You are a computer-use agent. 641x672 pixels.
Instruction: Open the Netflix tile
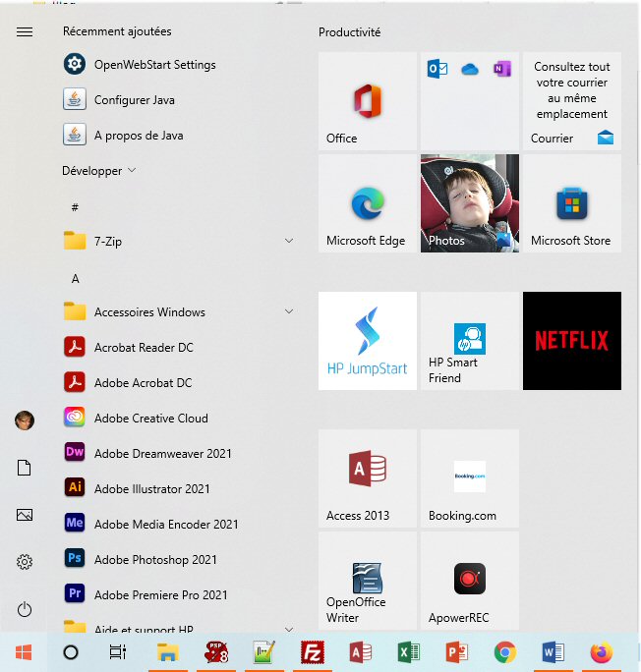tap(571, 340)
